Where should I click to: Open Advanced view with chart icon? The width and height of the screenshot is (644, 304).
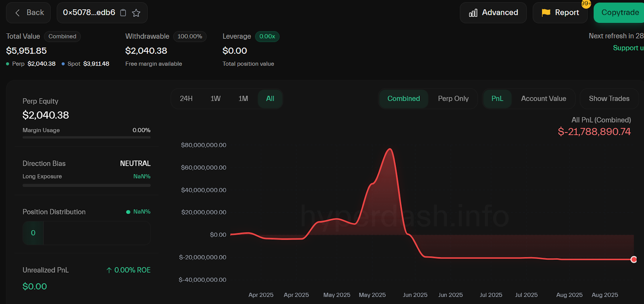click(x=493, y=13)
